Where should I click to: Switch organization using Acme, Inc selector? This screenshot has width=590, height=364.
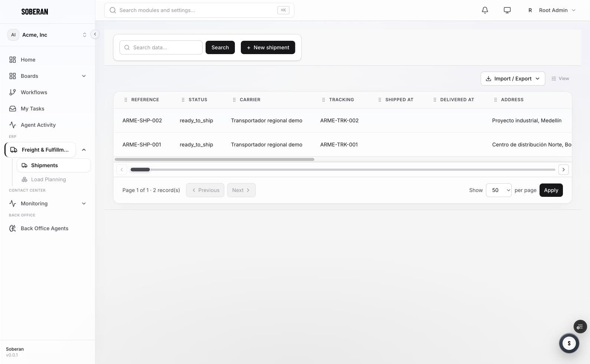[x=47, y=35]
